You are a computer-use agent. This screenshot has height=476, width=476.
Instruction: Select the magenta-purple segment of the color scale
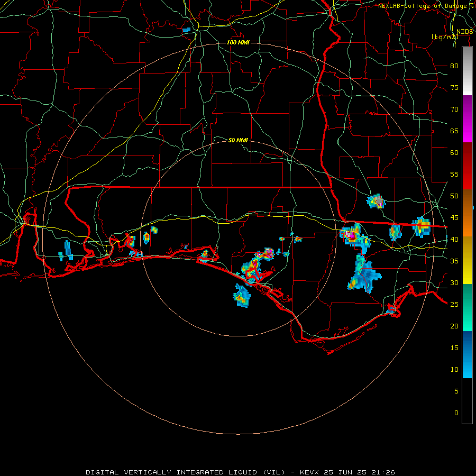pyautogui.click(x=467, y=119)
